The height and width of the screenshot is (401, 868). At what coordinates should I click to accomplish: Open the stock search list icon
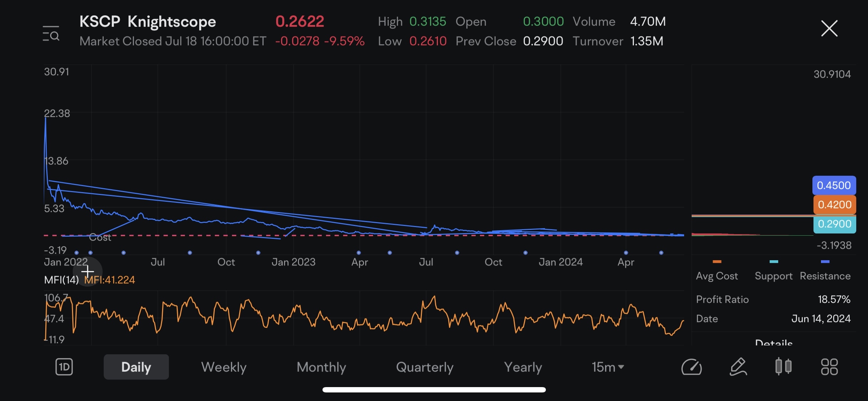[51, 34]
